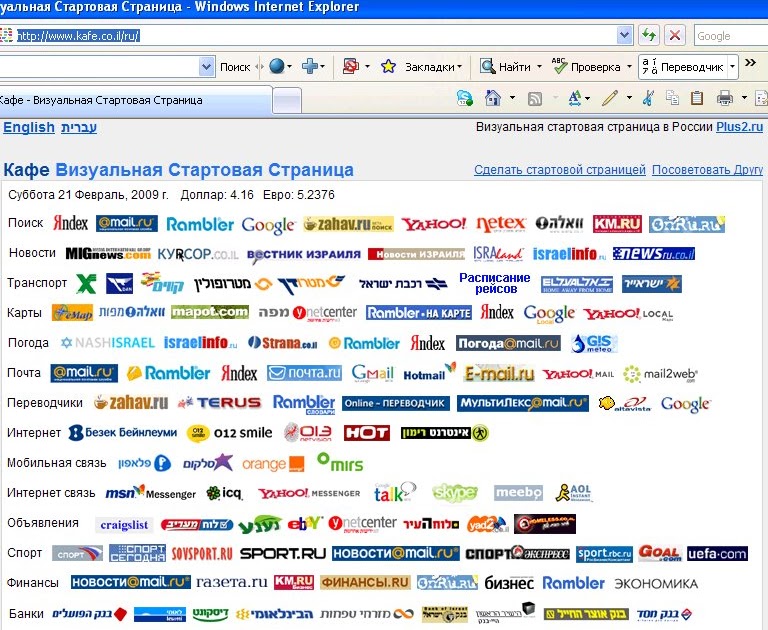Click the yellow star Закладки icon
Screen dimensions: 768x630
388,66
